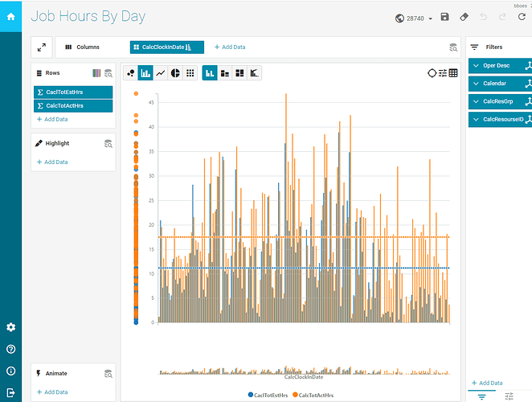Refresh the chart data
This screenshot has height=402, width=532.
[522, 17]
